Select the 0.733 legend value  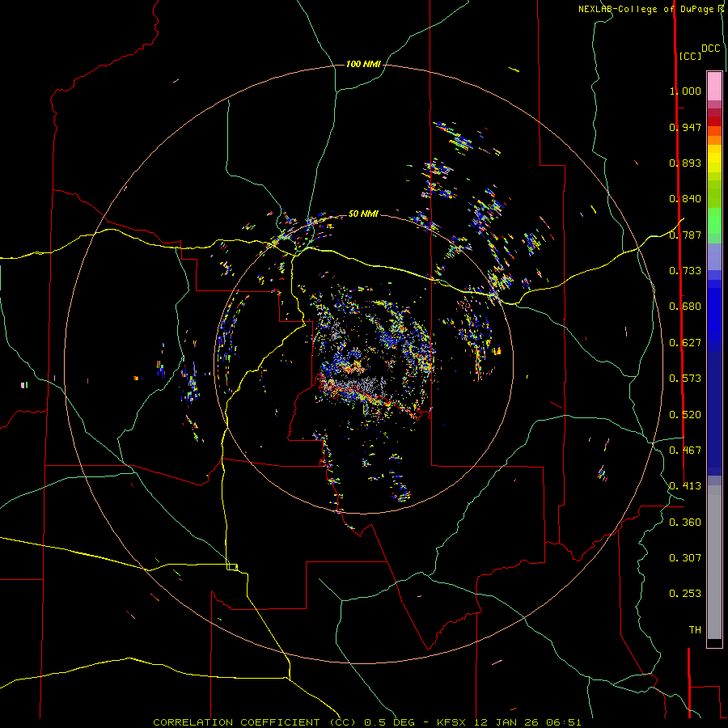[685, 271]
